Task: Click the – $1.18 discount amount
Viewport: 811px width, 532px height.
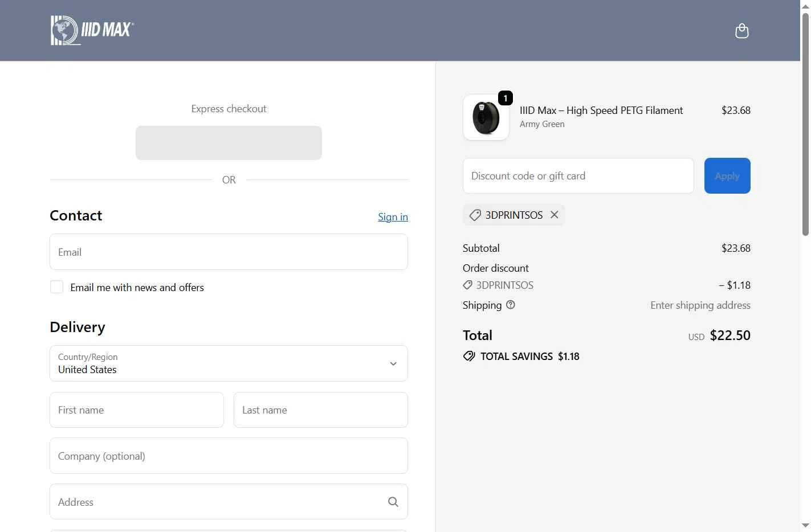Action: coord(735,285)
